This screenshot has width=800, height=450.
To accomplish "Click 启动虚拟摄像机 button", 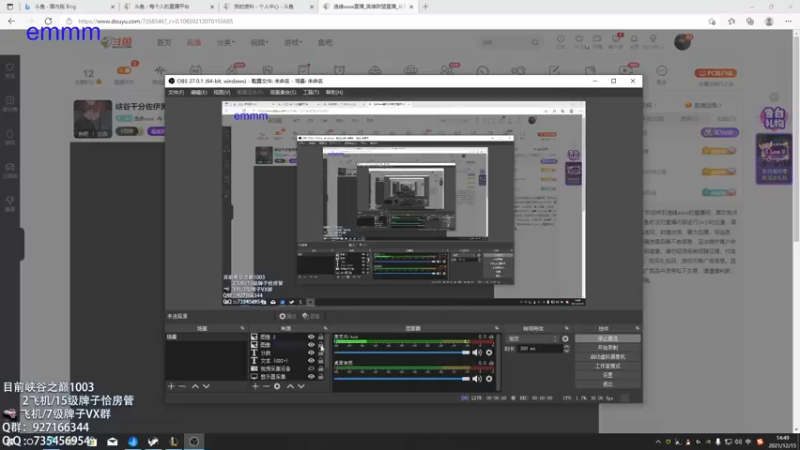I will click(x=608, y=357).
